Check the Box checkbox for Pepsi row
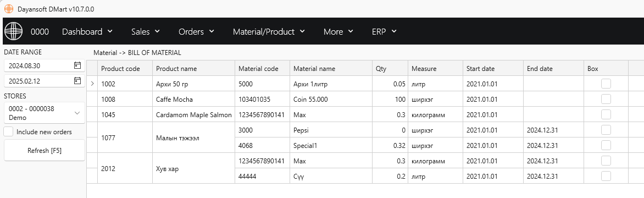Image resolution: width=644 pixels, height=198 pixels. pyautogui.click(x=606, y=130)
